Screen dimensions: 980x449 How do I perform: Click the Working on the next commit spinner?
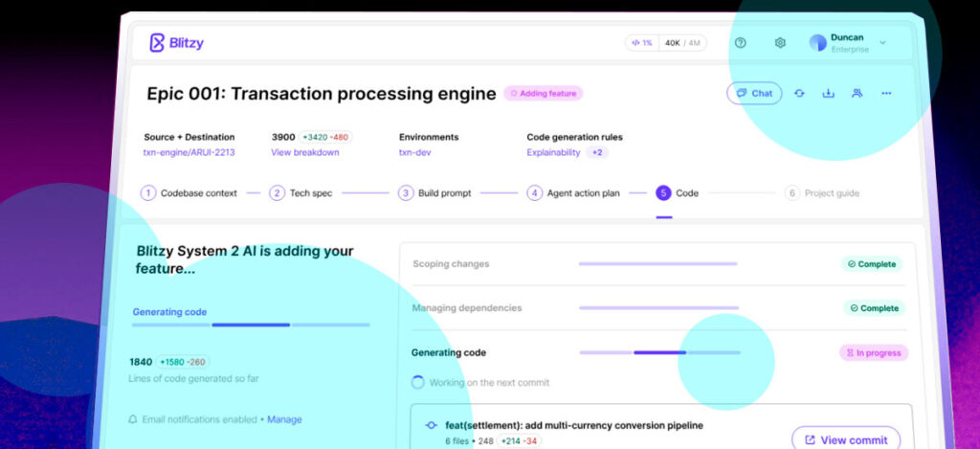[x=417, y=382]
